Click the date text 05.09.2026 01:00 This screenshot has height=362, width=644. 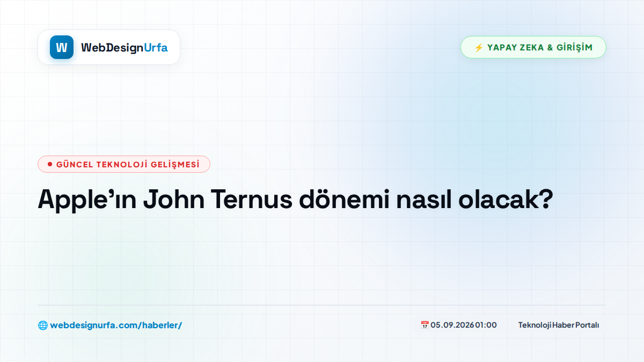(464, 325)
